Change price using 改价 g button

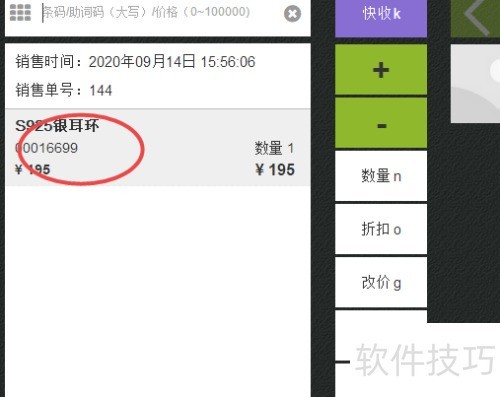click(x=381, y=282)
